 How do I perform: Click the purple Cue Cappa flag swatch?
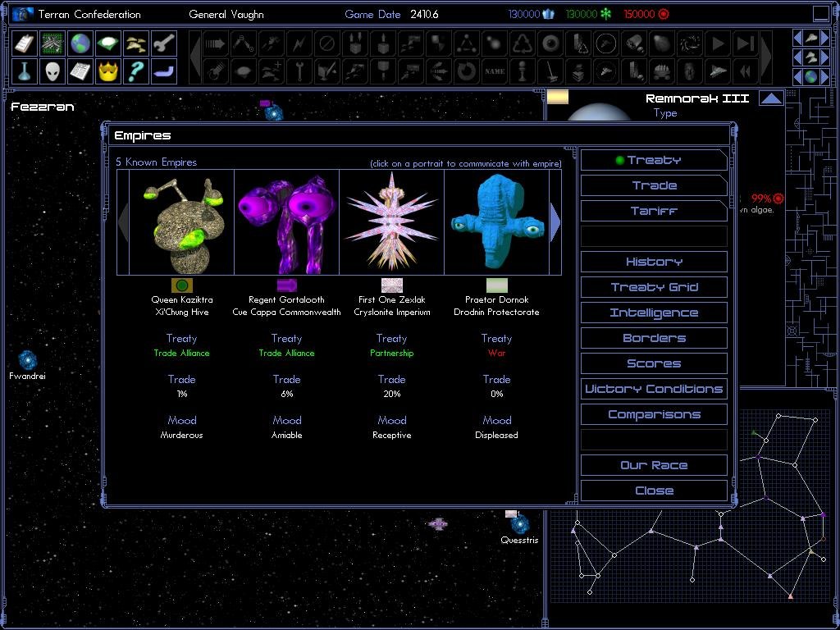pyautogui.click(x=286, y=285)
